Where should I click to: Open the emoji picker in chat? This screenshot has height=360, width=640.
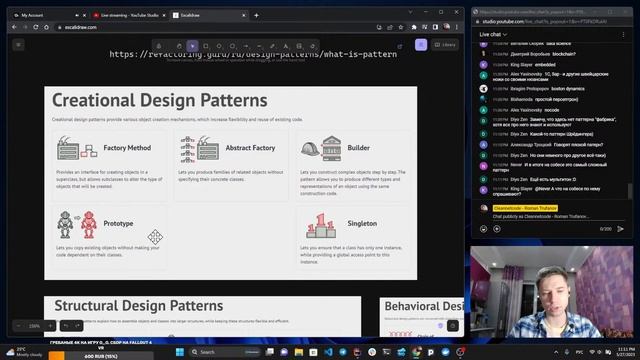[x=484, y=229]
